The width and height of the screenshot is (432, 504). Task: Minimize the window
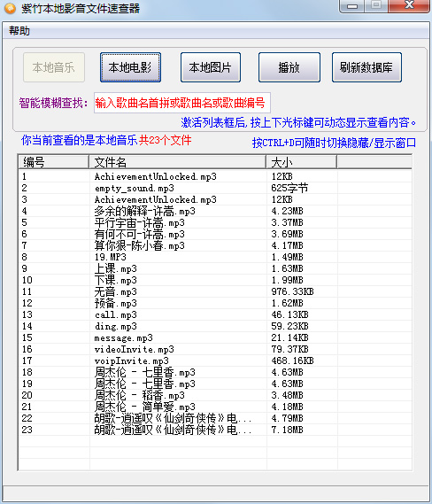coord(352,5)
